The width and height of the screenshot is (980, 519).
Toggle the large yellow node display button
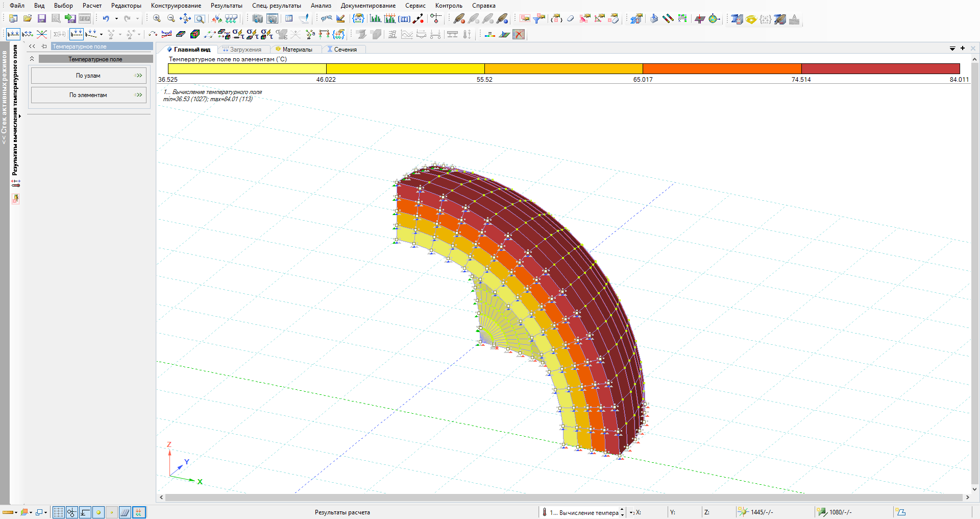(99, 512)
